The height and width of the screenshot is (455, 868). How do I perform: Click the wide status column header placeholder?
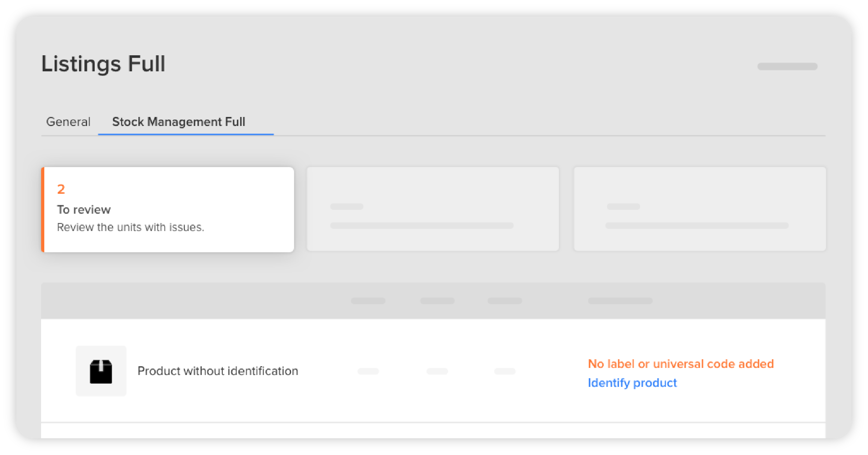[x=620, y=300]
